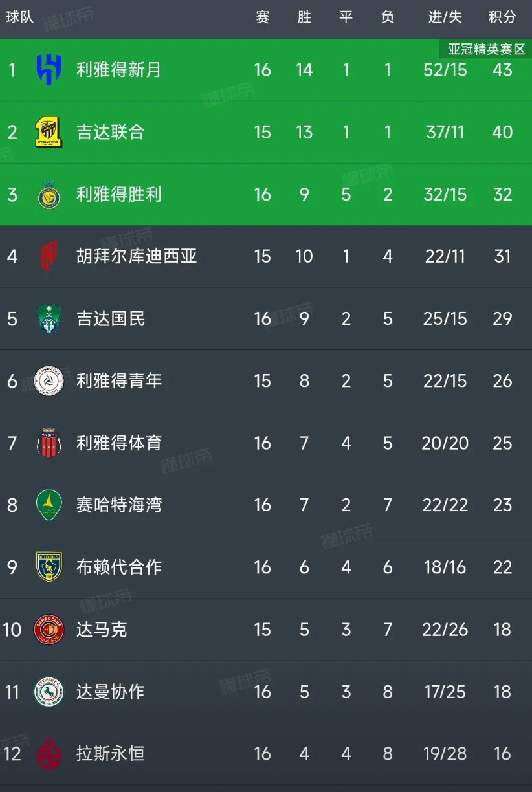
Task: Open the Damac Club red circle logo
Action: pyautogui.click(x=49, y=630)
